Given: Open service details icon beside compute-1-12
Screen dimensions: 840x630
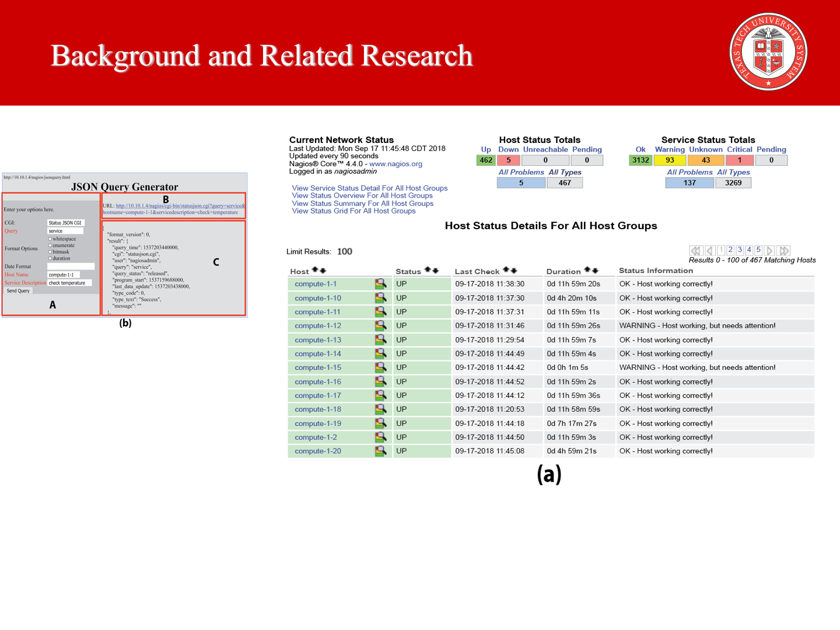Looking at the screenshot, I should click(380, 326).
